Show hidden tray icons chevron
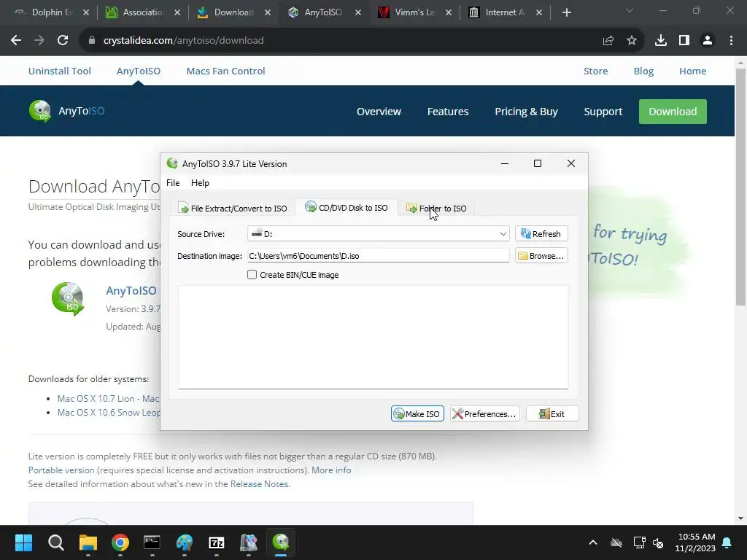This screenshot has height=560, width=747. click(592, 542)
